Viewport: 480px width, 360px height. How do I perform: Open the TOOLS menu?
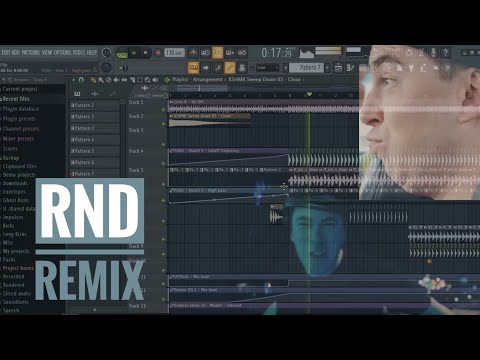79,52
